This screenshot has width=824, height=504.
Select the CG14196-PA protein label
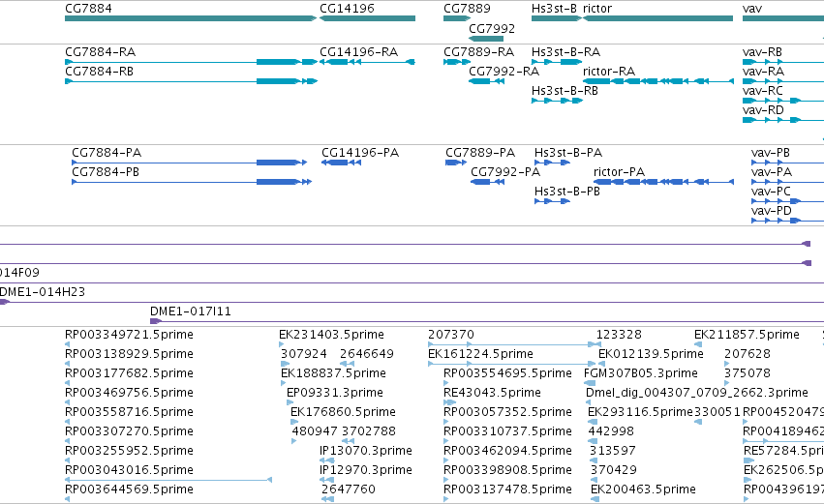[360, 153]
